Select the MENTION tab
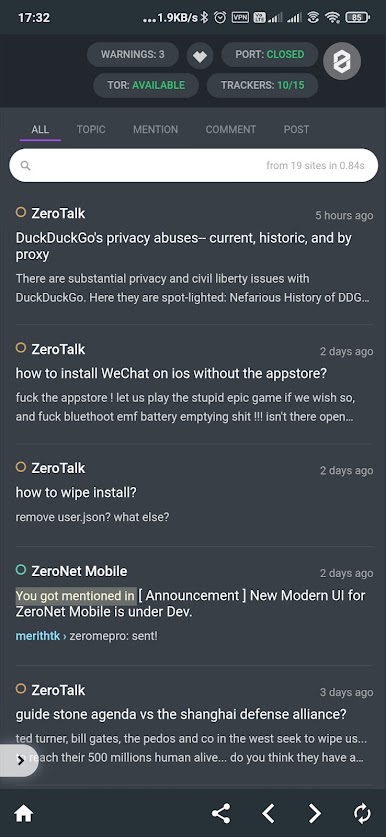The width and height of the screenshot is (386, 837). coord(155,129)
